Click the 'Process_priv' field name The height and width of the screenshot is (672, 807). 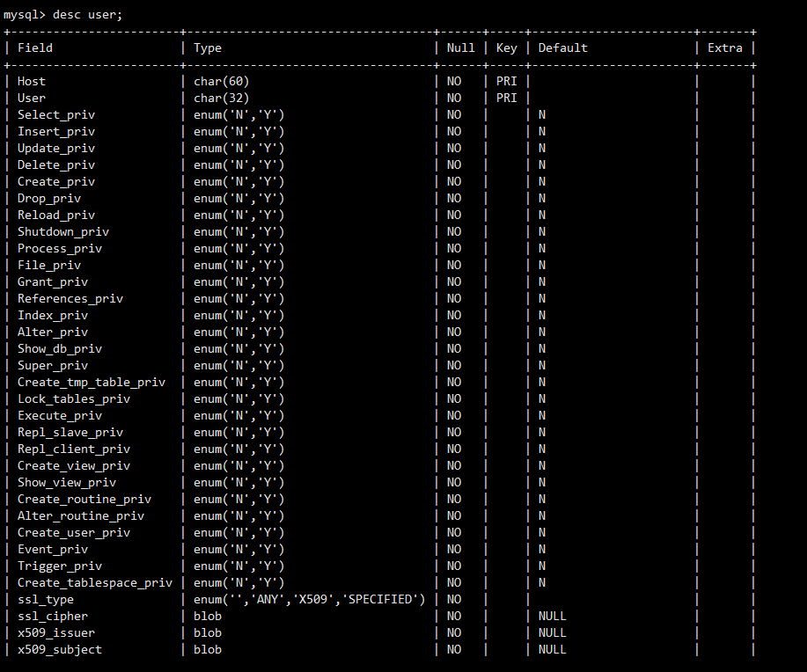(60, 249)
